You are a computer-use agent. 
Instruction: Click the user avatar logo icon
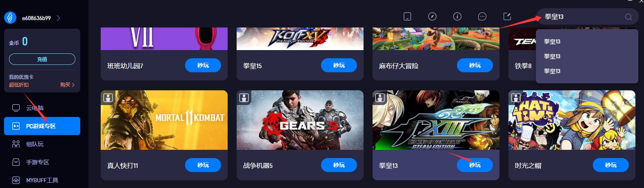[10, 18]
